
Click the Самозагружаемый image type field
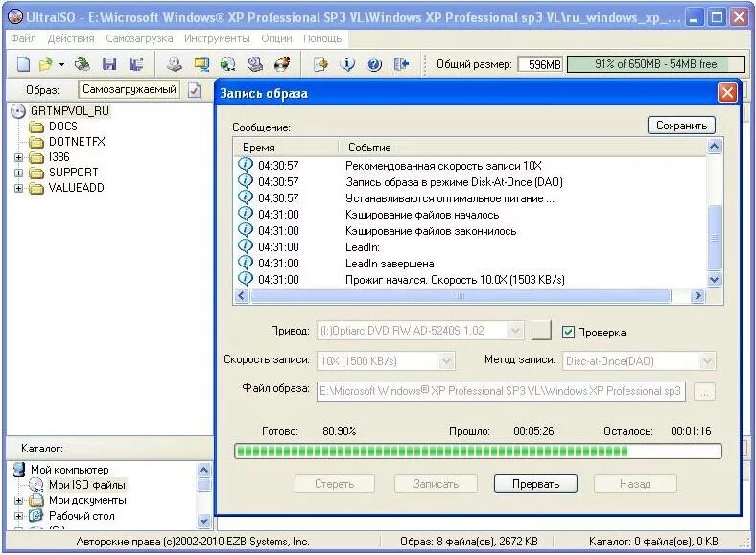click(x=130, y=89)
